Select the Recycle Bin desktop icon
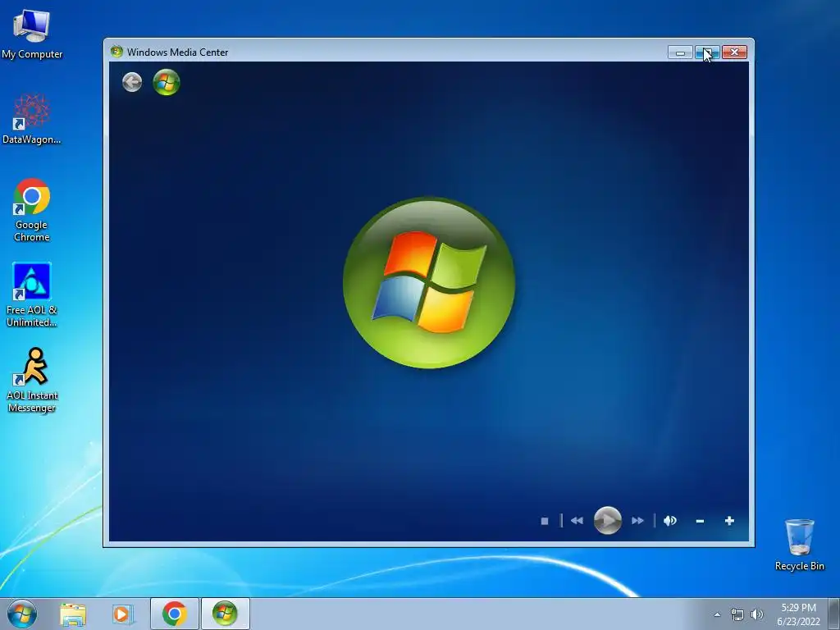The width and height of the screenshot is (840, 630). [x=799, y=545]
